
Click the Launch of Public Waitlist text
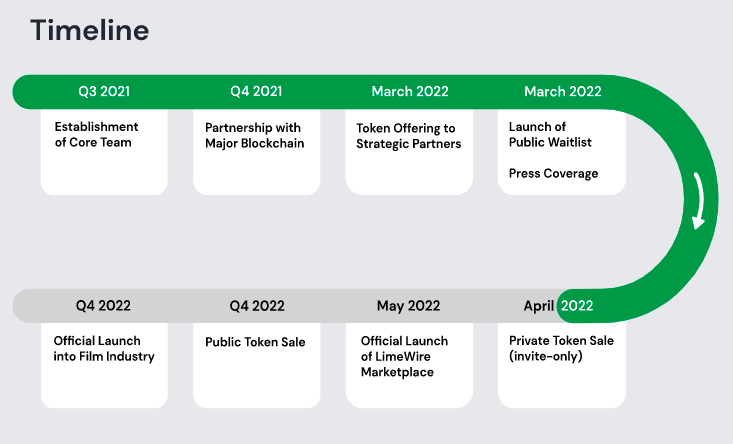[550, 134]
